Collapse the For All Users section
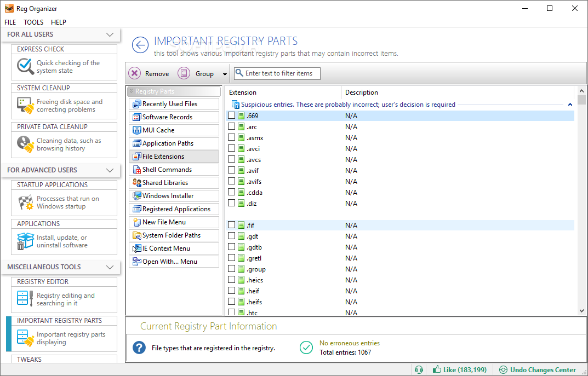The height and width of the screenshot is (376, 588). click(x=110, y=34)
